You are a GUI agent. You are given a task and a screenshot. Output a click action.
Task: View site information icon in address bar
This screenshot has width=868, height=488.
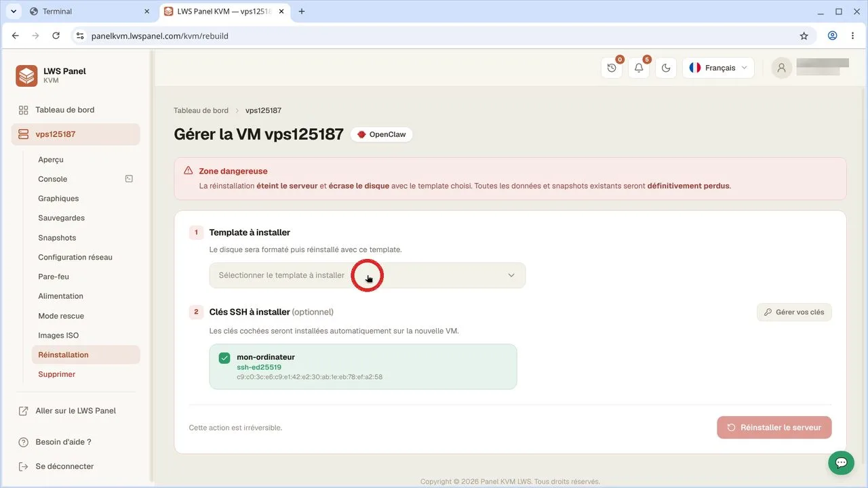click(x=80, y=36)
